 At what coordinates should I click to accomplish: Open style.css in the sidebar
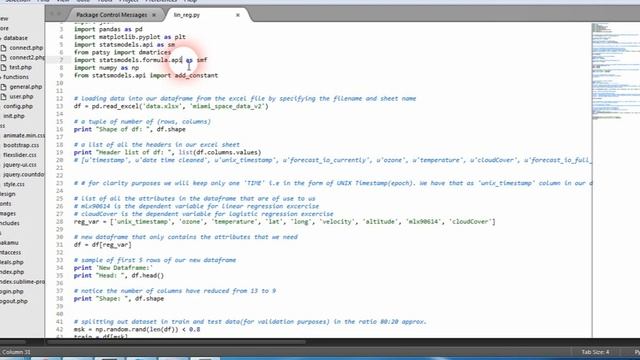click(14, 184)
